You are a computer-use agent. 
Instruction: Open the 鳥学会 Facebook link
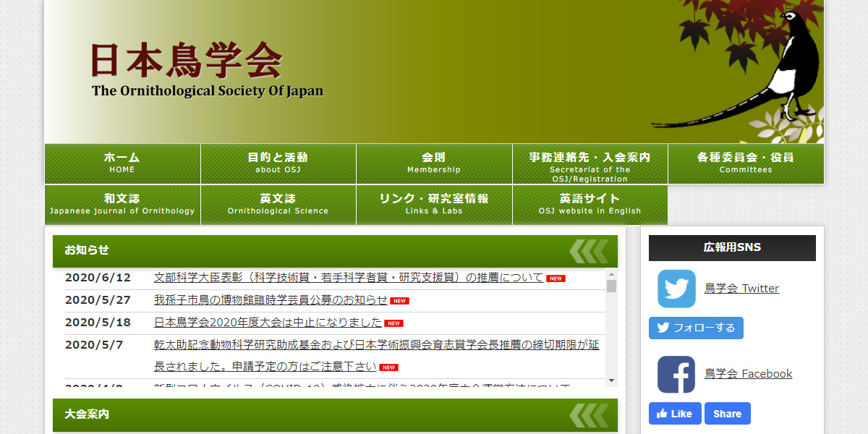pos(748,374)
